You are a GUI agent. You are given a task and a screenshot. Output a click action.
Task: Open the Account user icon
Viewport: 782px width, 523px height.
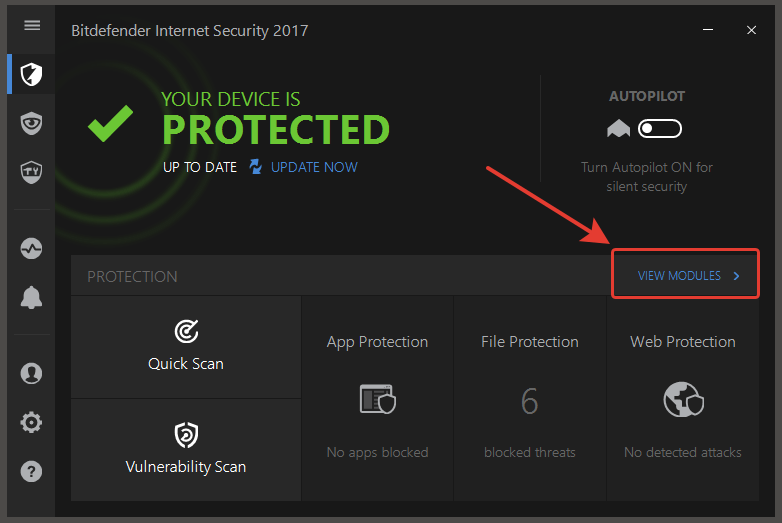click(31, 373)
